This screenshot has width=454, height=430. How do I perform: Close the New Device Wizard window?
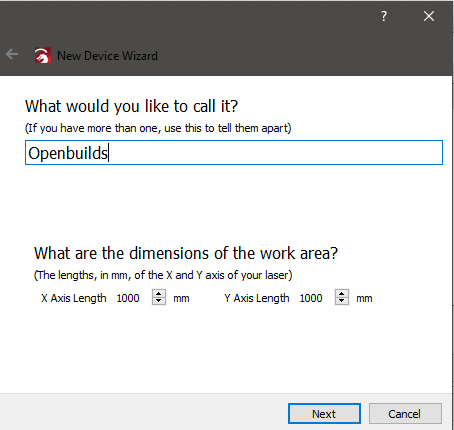coord(429,16)
